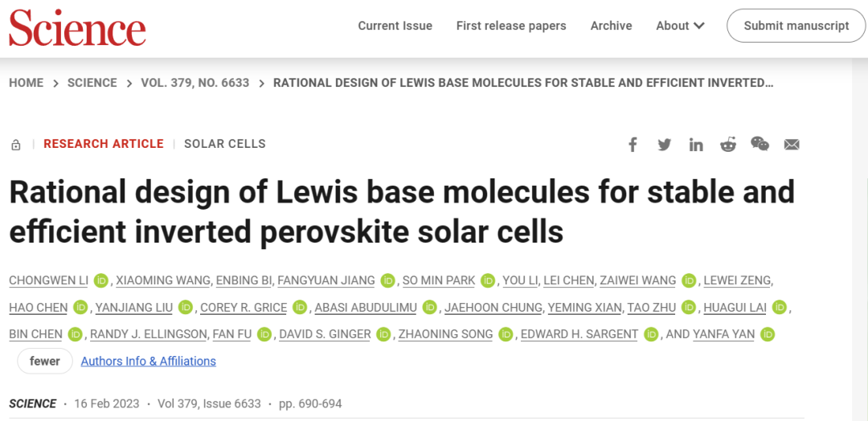Open Authors Info & Affiliations link
This screenshot has height=421, width=868.
point(149,362)
